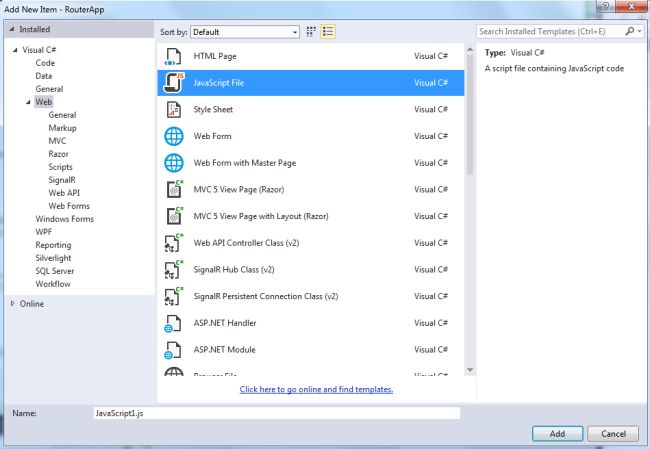The width and height of the screenshot is (650, 449).
Task: Click scrollbar down arrow in template list
Action: (x=470, y=370)
